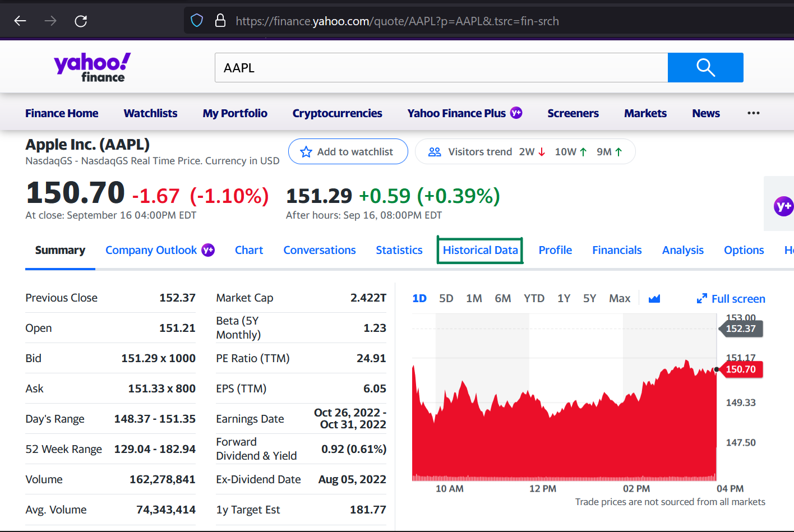Open Screeners in navigation bar
The width and height of the screenshot is (794, 532).
(573, 113)
